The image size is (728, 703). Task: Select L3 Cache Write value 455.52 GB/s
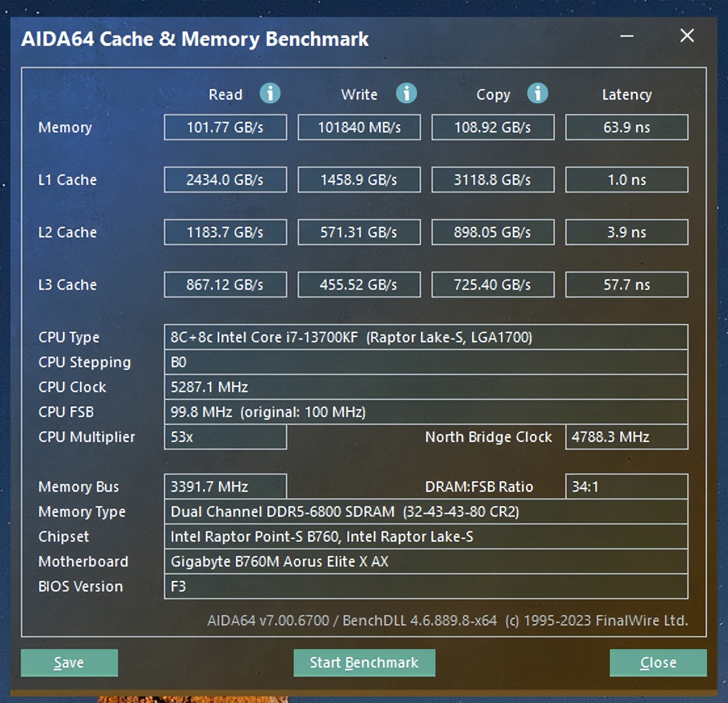[x=359, y=285]
